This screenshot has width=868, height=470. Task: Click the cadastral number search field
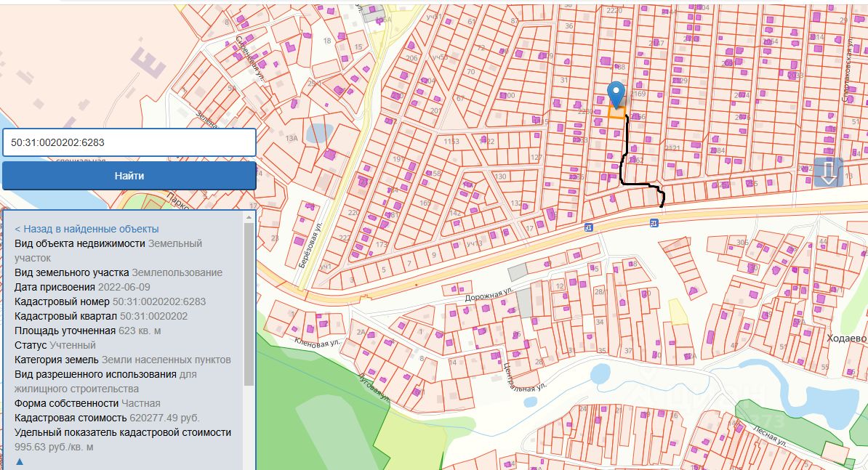point(129,142)
